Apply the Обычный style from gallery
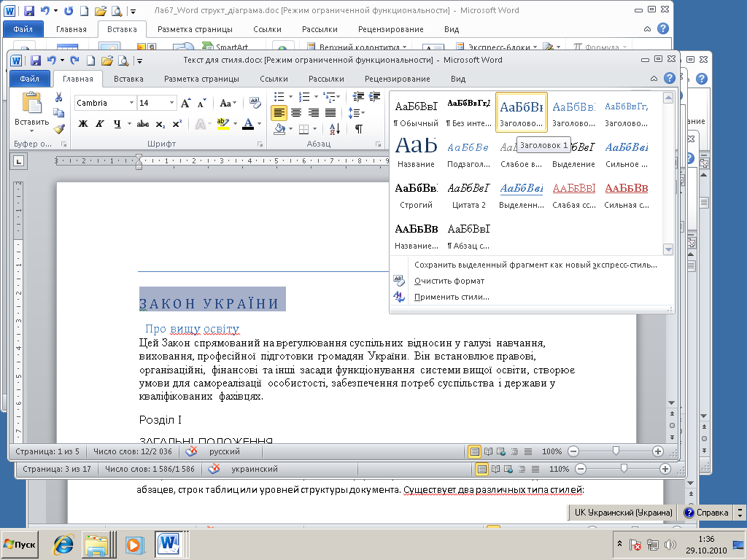This screenshot has width=747, height=560. point(416,112)
